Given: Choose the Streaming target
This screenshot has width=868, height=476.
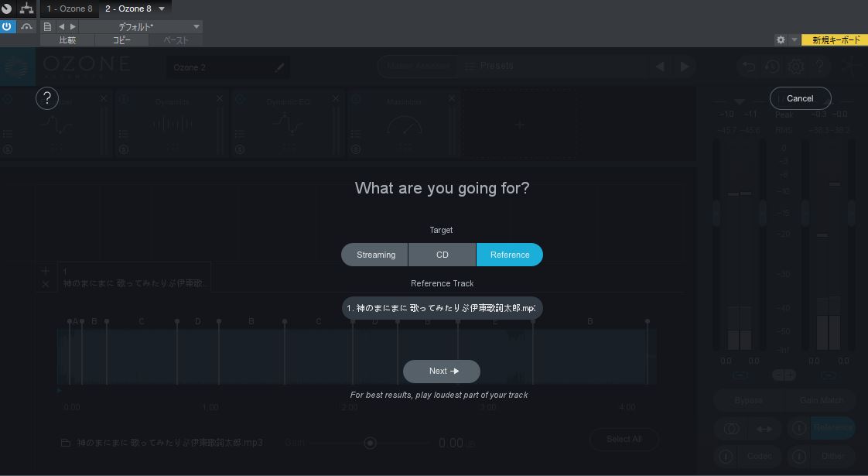Looking at the screenshot, I should pyautogui.click(x=374, y=255).
